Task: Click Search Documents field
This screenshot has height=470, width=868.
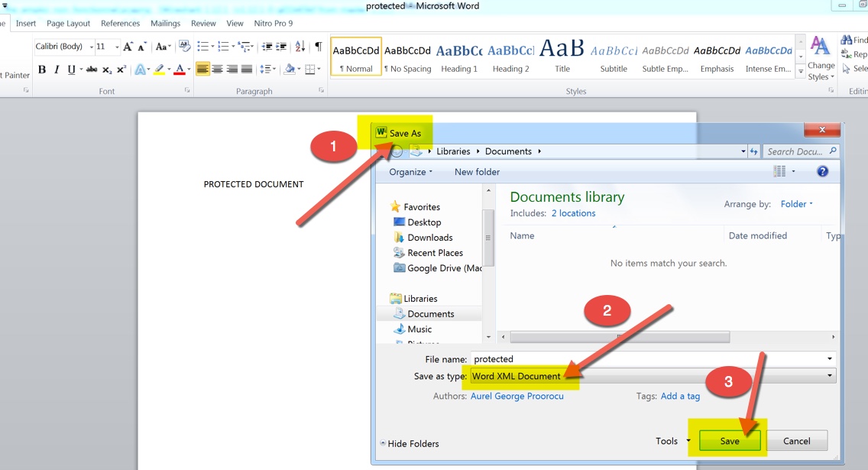Action: [x=801, y=151]
